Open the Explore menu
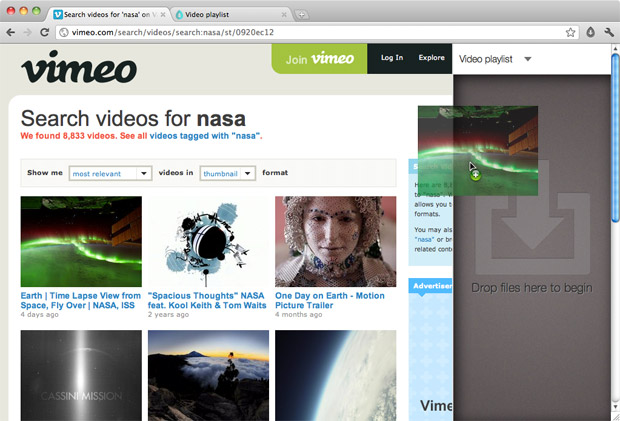This screenshot has height=421, width=620. point(431,58)
